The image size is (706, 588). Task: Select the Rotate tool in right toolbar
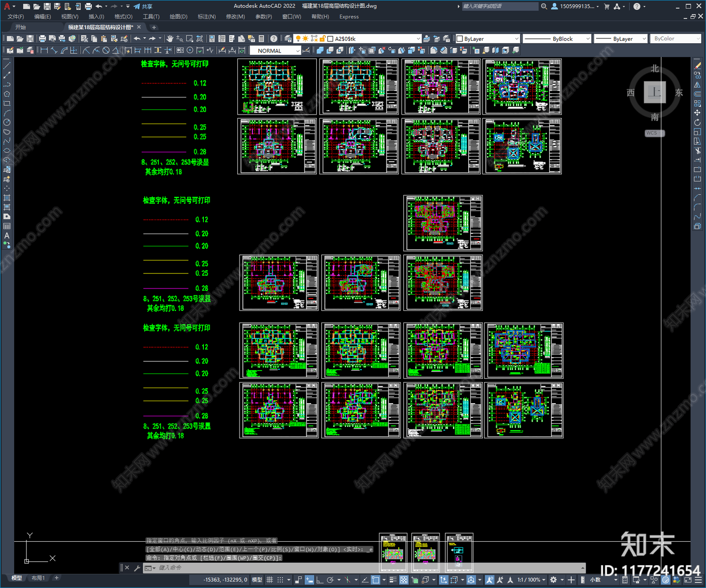pyautogui.click(x=698, y=122)
